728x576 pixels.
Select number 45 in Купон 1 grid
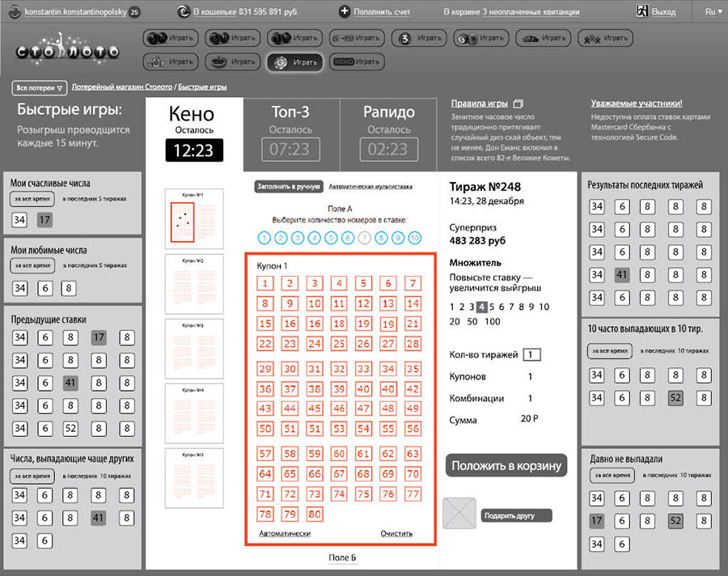pyautogui.click(x=315, y=410)
